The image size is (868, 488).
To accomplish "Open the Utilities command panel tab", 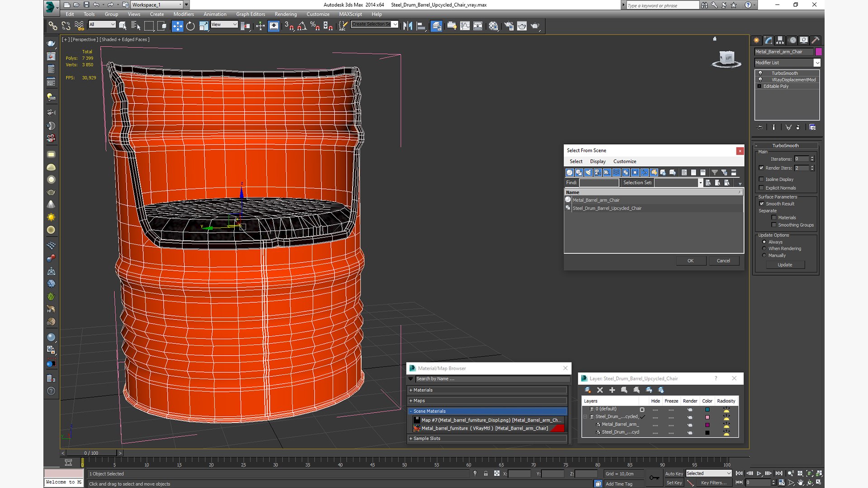I will coord(816,40).
